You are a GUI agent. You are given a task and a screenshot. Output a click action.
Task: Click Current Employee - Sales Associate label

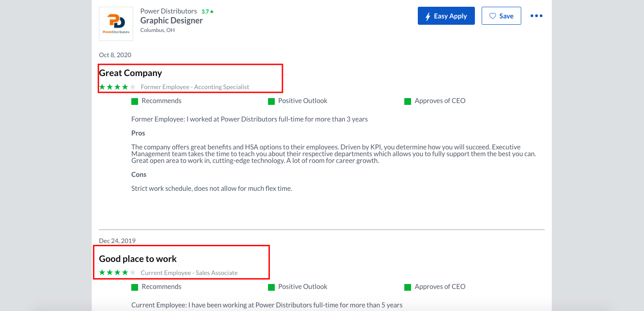click(189, 273)
